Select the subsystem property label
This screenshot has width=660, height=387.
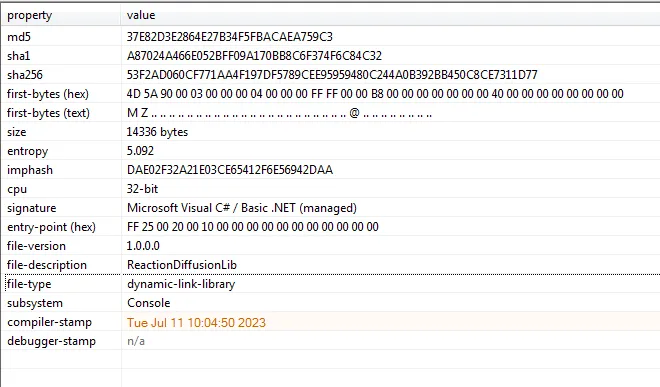point(35,303)
